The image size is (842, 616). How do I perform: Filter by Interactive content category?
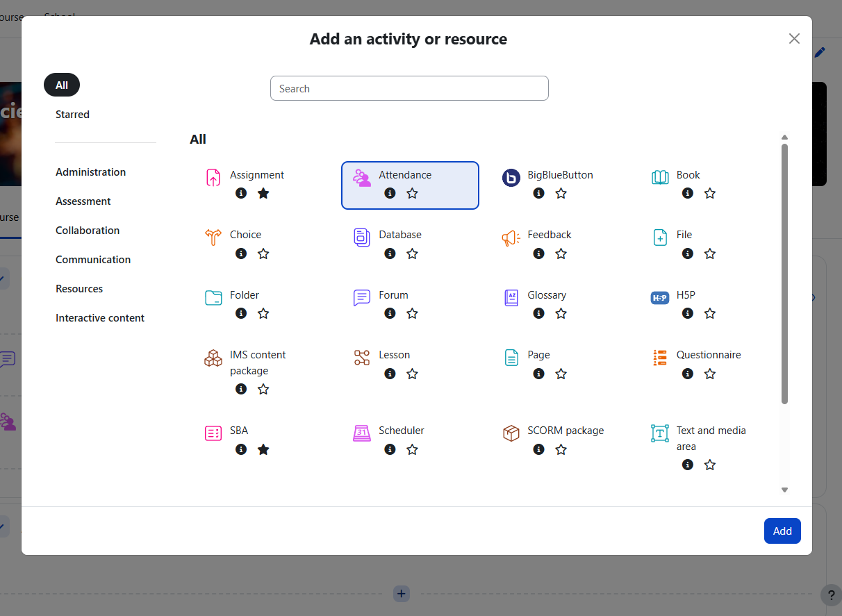tap(100, 317)
